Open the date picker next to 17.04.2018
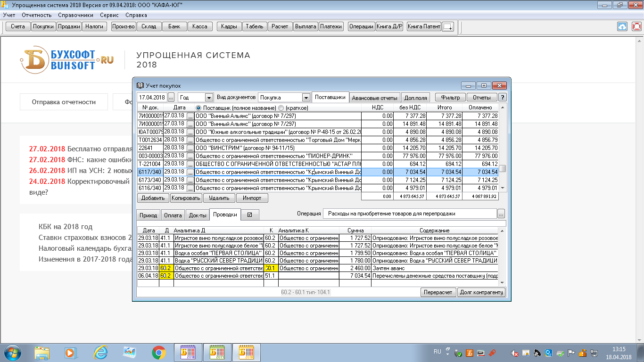This screenshot has height=362, width=644. pyautogui.click(x=171, y=98)
